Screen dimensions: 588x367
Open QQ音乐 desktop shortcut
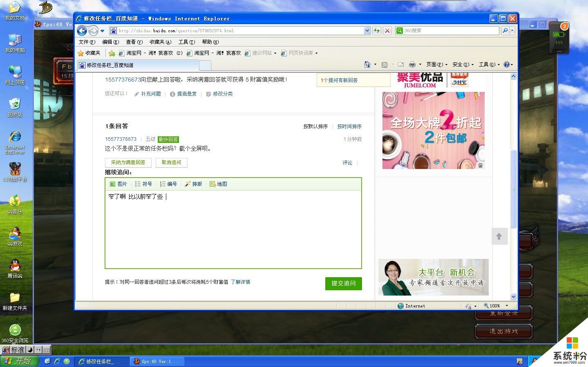click(x=15, y=204)
